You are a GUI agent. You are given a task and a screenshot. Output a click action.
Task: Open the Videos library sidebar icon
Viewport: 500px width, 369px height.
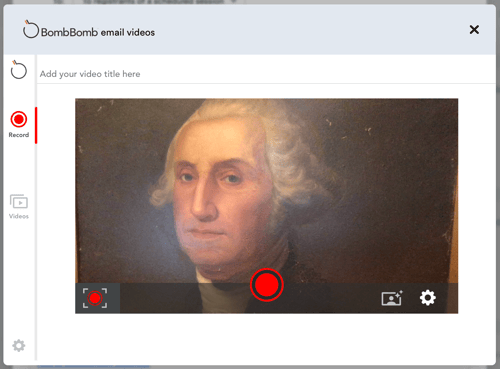point(19,201)
